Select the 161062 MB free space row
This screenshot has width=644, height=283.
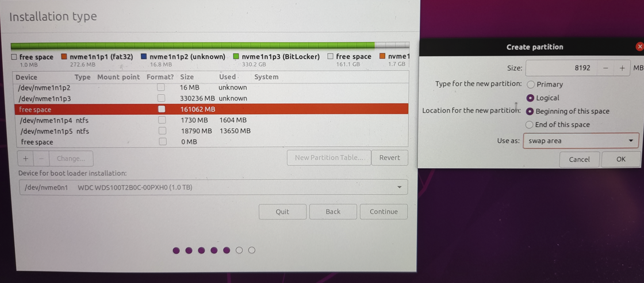pyautogui.click(x=212, y=109)
